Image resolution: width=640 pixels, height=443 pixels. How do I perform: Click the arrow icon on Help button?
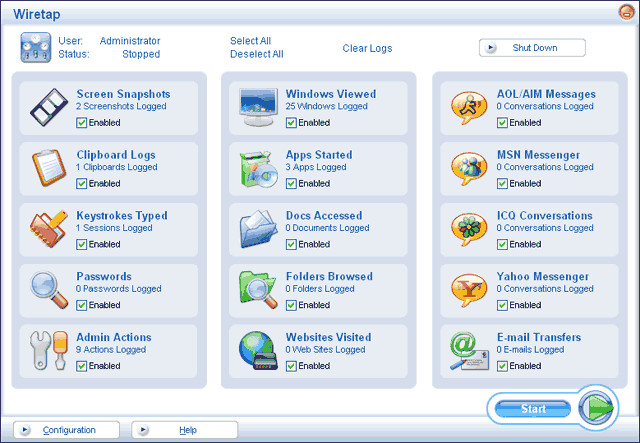point(143,430)
